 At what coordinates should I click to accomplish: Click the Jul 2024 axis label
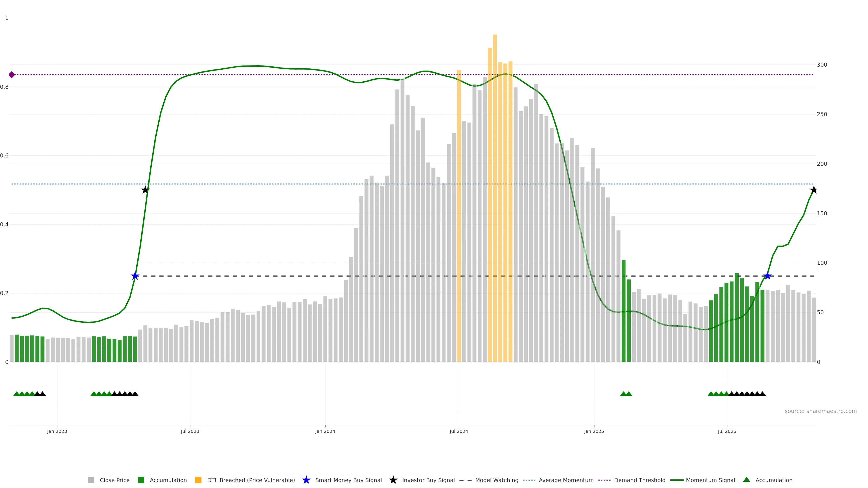tap(459, 431)
